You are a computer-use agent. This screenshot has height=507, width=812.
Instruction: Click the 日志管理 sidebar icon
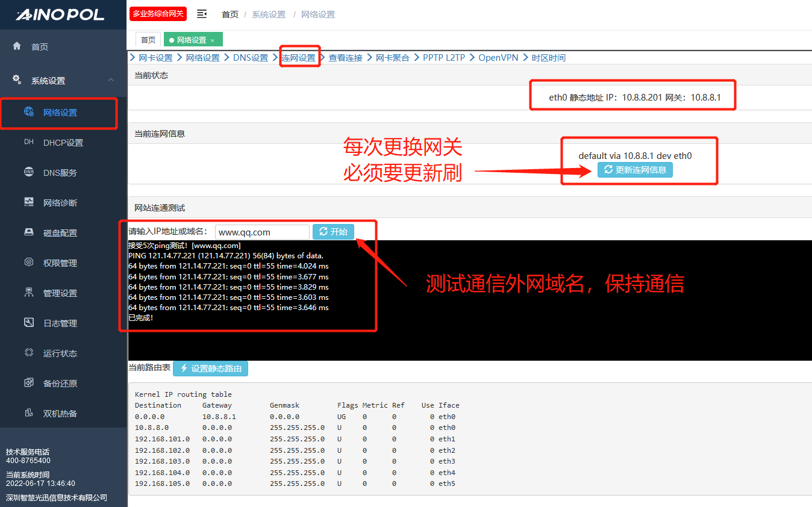[x=29, y=323]
